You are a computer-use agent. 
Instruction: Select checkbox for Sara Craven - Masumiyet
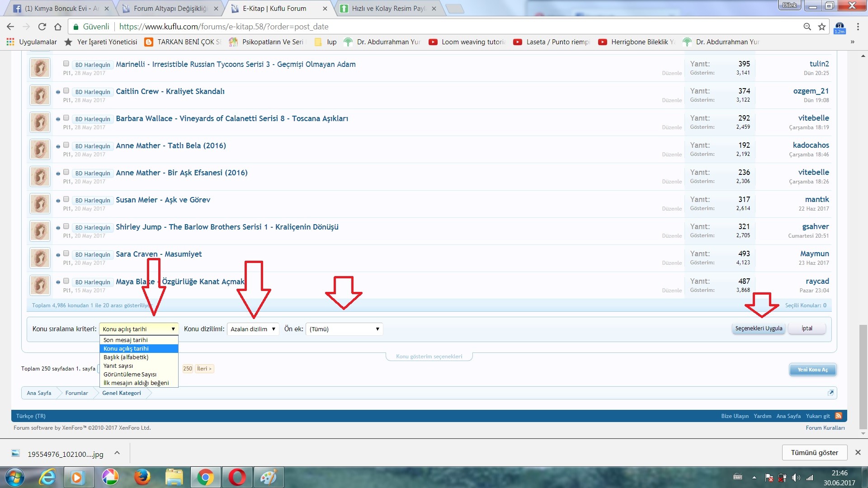tap(66, 253)
